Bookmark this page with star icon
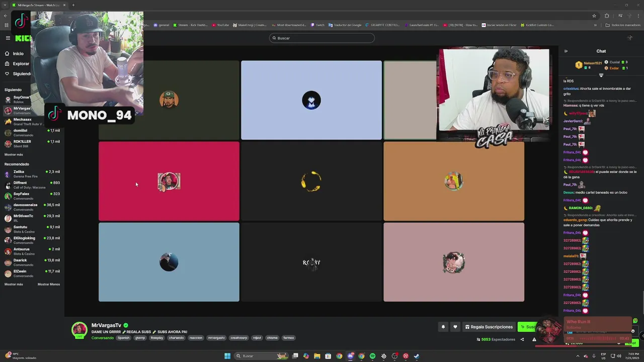 coord(594,16)
